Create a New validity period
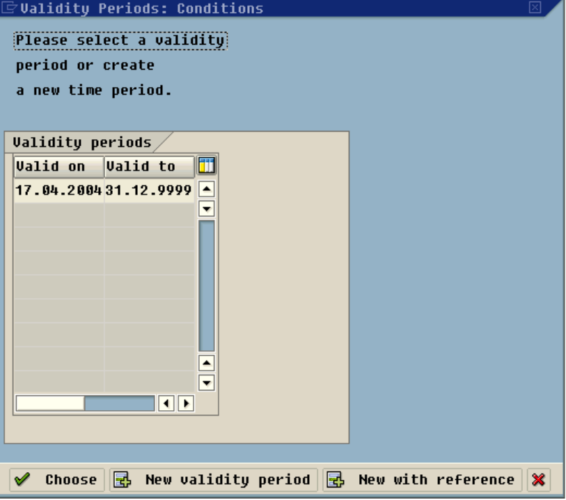This screenshot has width=566, height=500. click(214, 480)
